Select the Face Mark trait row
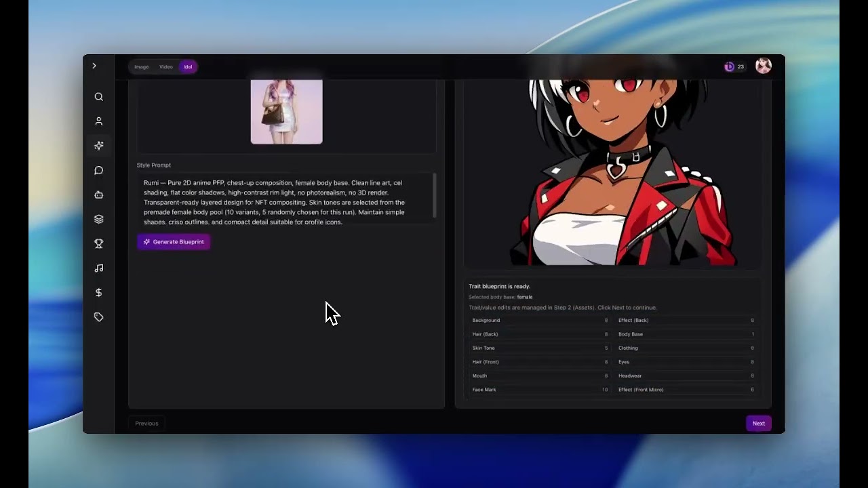The image size is (868, 488). click(x=540, y=390)
